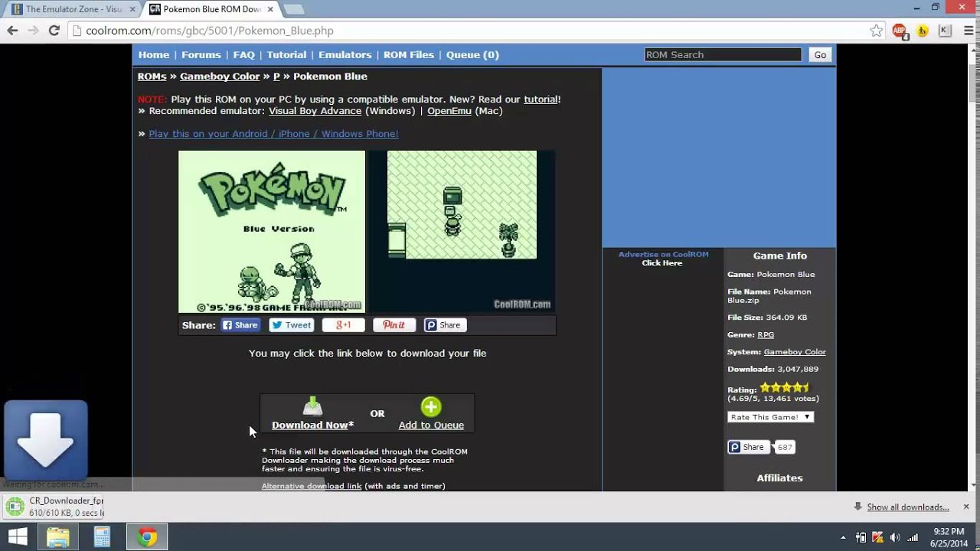Open the Adblock Plus extension icon
Image resolution: width=980 pixels, height=551 pixels.
click(900, 31)
